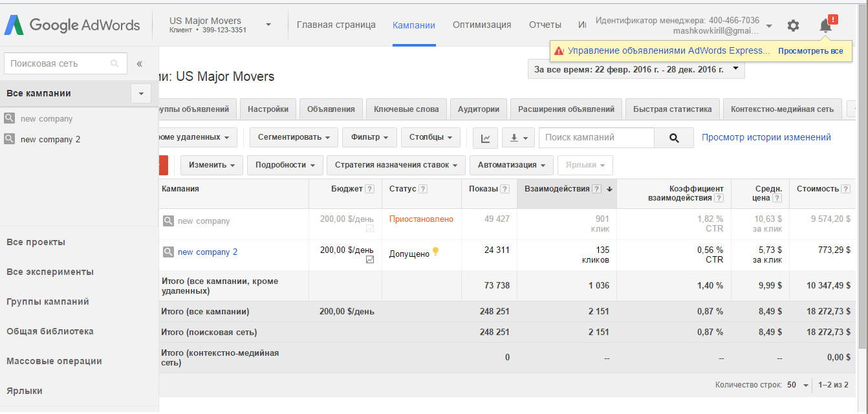The image size is (868, 414).
Task: Click the help icon under Коэффициент взаимодействия
Action: tap(719, 199)
